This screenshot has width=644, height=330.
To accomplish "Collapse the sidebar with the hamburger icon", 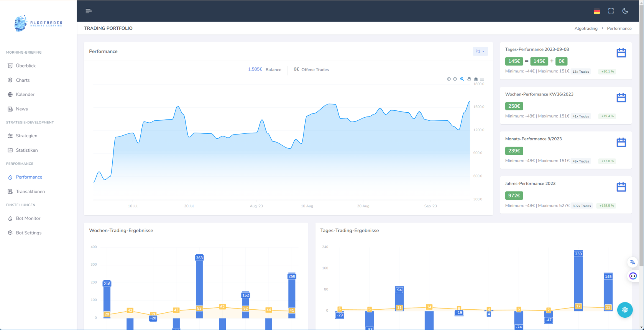I will coord(89,11).
